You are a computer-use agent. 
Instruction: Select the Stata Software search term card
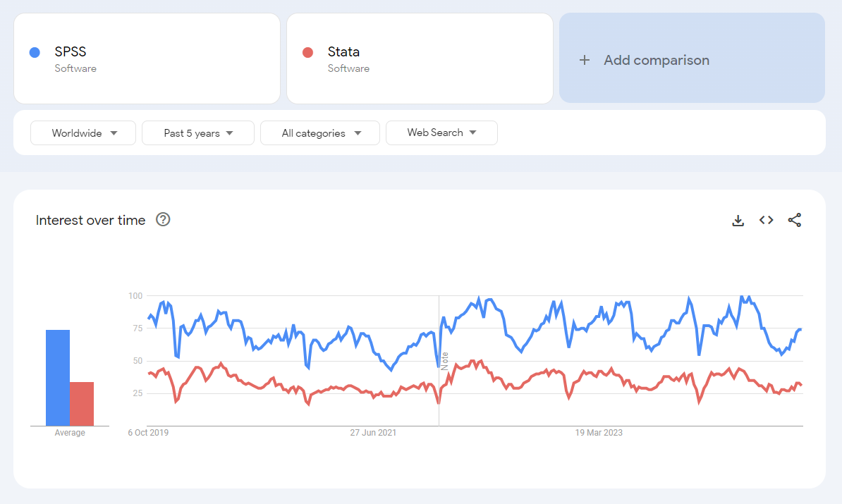(420, 59)
